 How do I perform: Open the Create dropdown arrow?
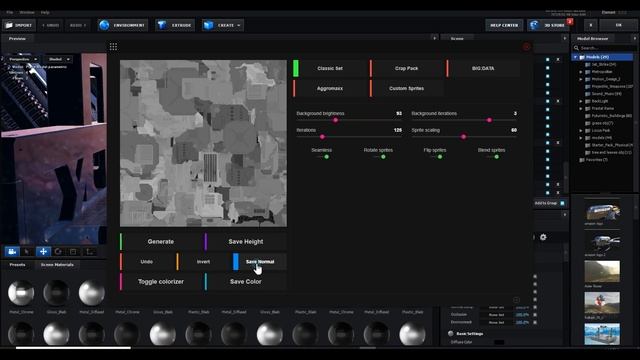click(x=239, y=25)
